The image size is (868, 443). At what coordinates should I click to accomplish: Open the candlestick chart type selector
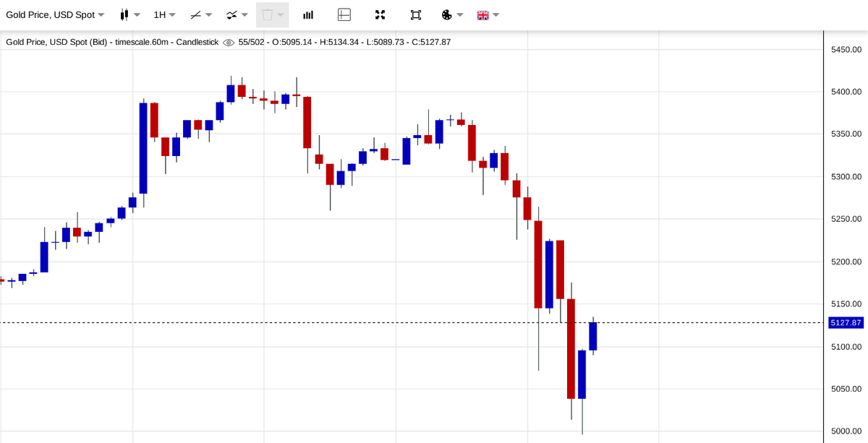pos(130,14)
